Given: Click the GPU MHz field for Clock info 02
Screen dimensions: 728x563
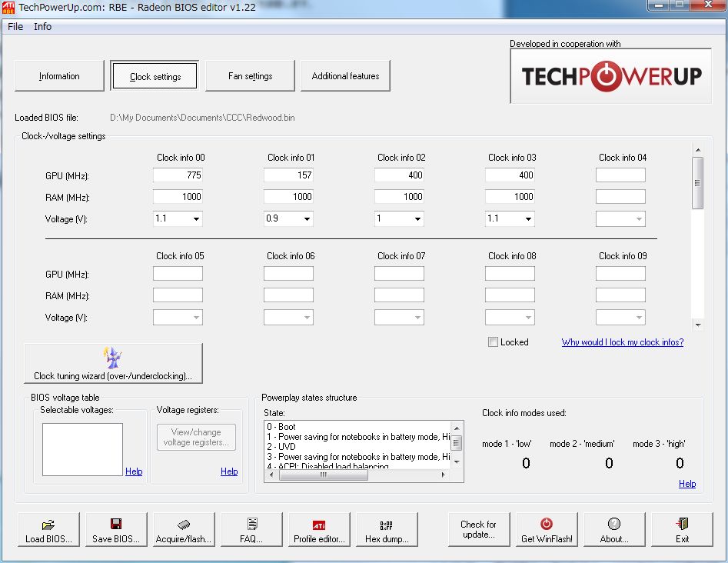Looking at the screenshot, I should click(x=399, y=175).
